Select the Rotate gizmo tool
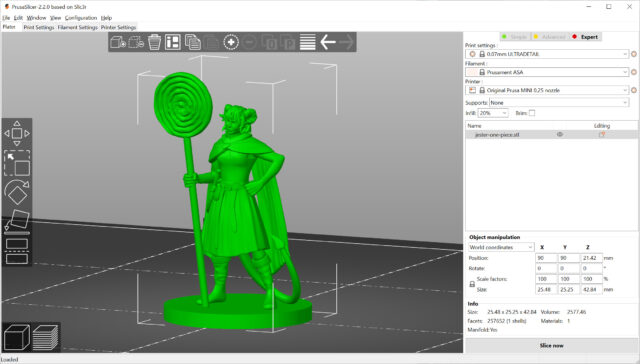Image resolution: width=640 pixels, height=364 pixels. coord(17,192)
